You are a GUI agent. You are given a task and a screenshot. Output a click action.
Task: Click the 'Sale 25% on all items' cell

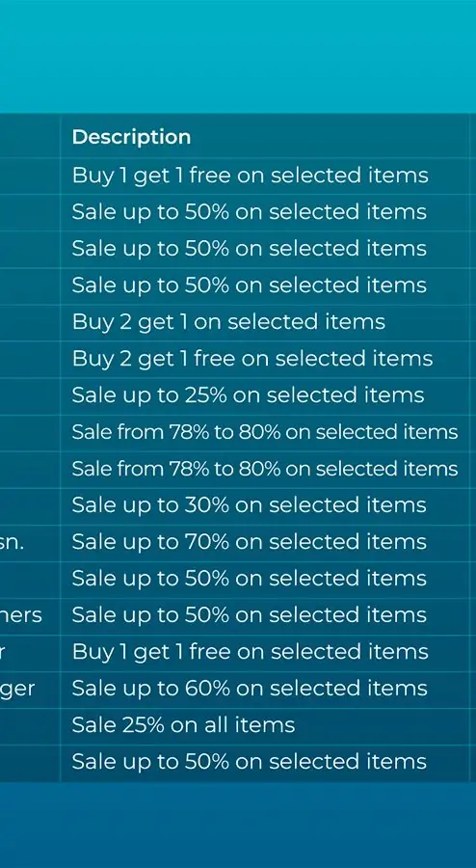click(x=265, y=725)
